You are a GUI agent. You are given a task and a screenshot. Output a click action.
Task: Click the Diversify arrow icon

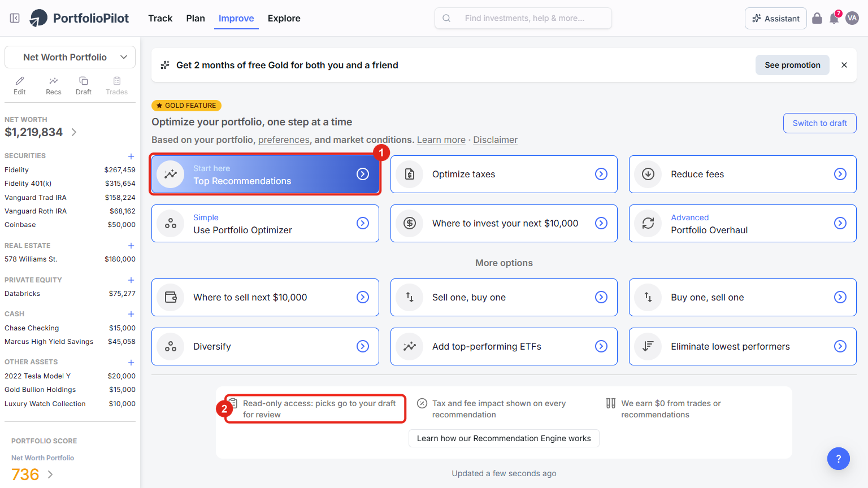363,346
